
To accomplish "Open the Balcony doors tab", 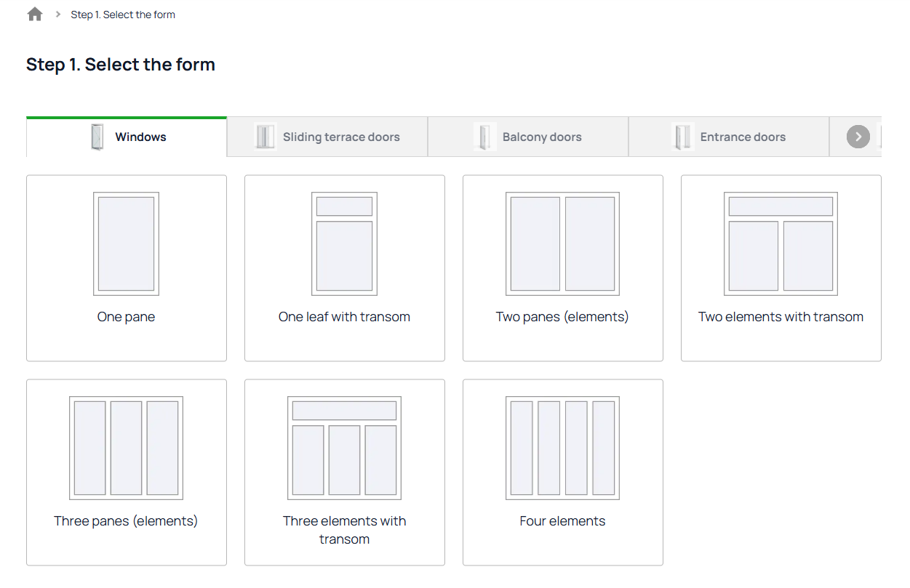I will (x=542, y=136).
